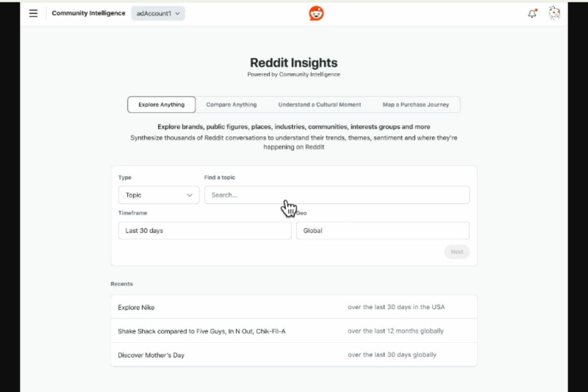Screen dimensions: 588x392
Task: Expand the adAccount1 account selector
Action: [x=158, y=14]
